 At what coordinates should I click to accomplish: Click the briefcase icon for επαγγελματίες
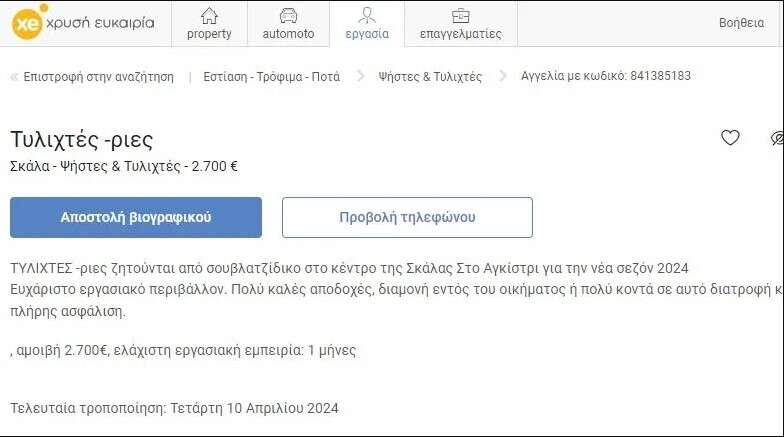pyautogui.click(x=460, y=15)
